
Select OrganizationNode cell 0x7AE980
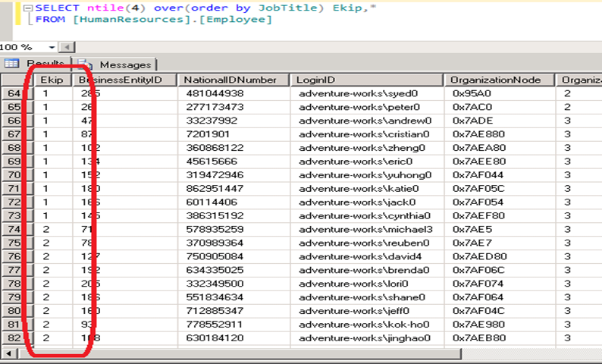500,325
